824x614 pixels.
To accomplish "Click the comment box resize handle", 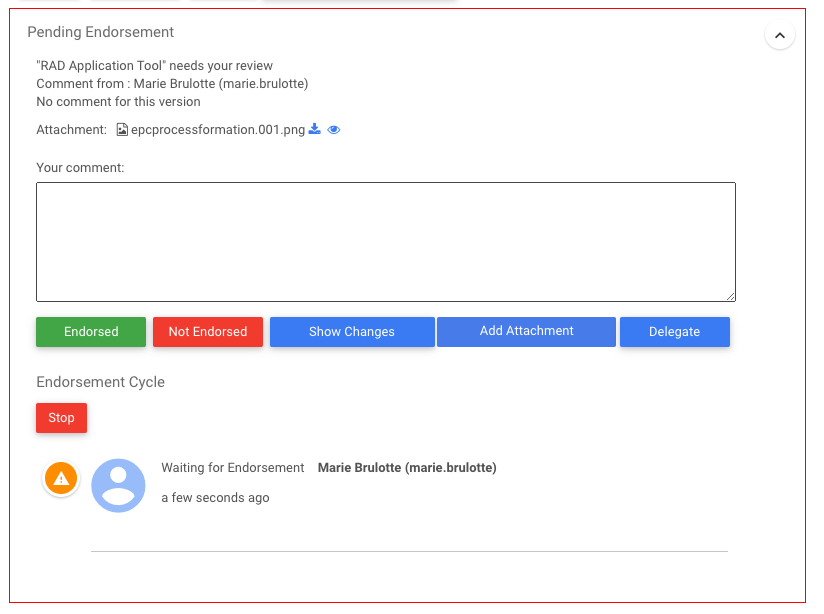I will pos(731,296).
